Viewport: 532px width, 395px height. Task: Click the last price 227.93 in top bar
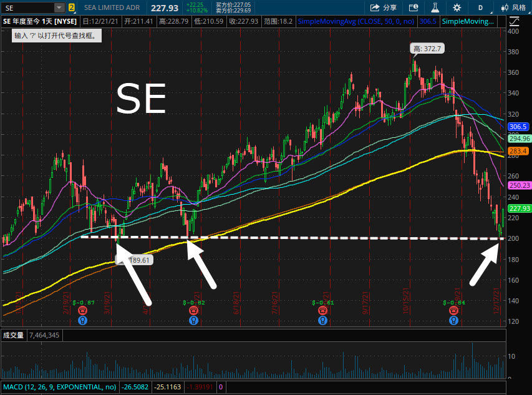point(165,8)
